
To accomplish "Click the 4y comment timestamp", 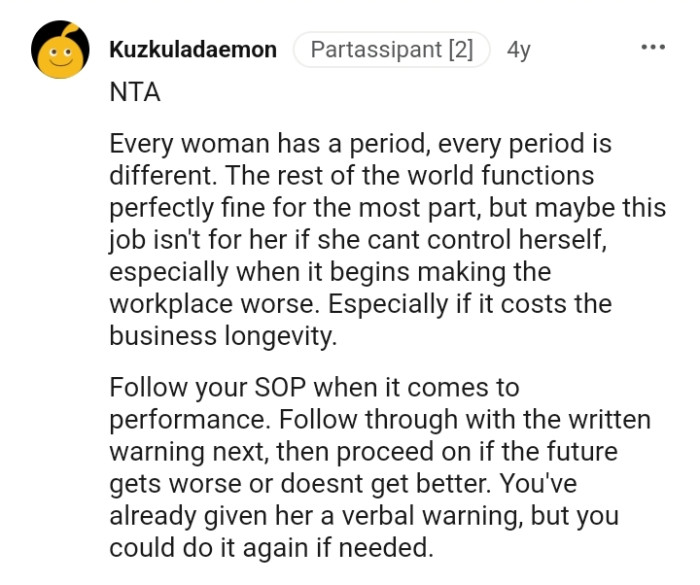I will pyautogui.click(x=519, y=50).
